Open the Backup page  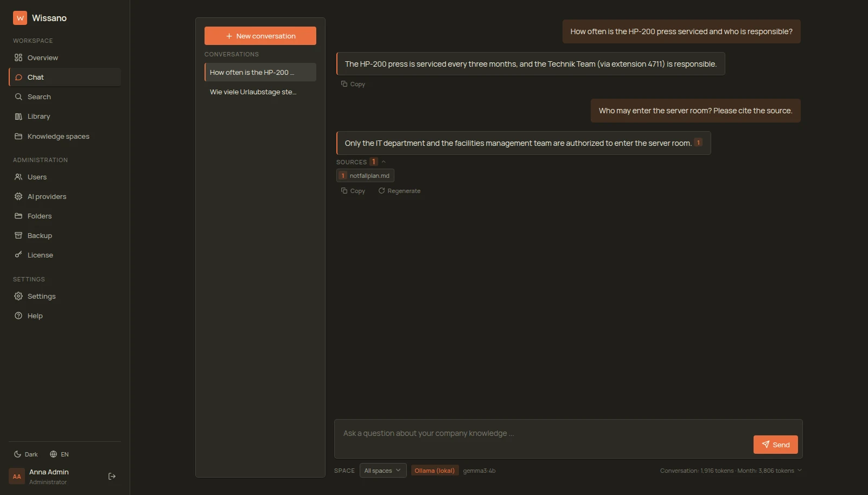(65, 235)
